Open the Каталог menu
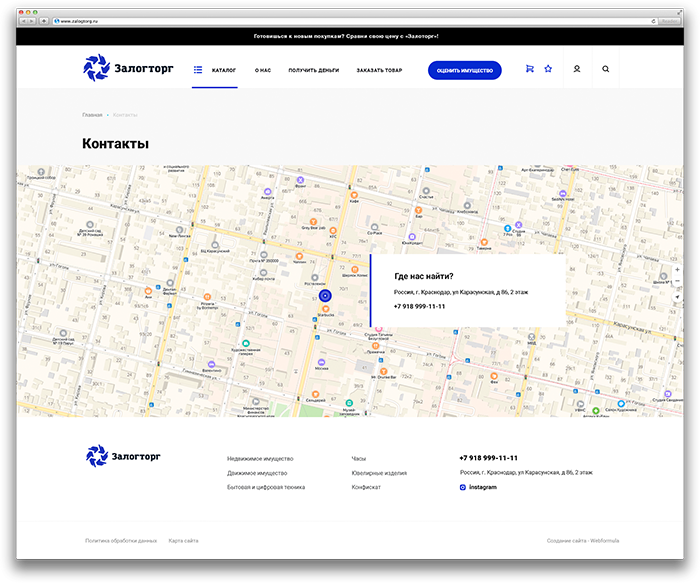700x583 pixels. (x=215, y=70)
